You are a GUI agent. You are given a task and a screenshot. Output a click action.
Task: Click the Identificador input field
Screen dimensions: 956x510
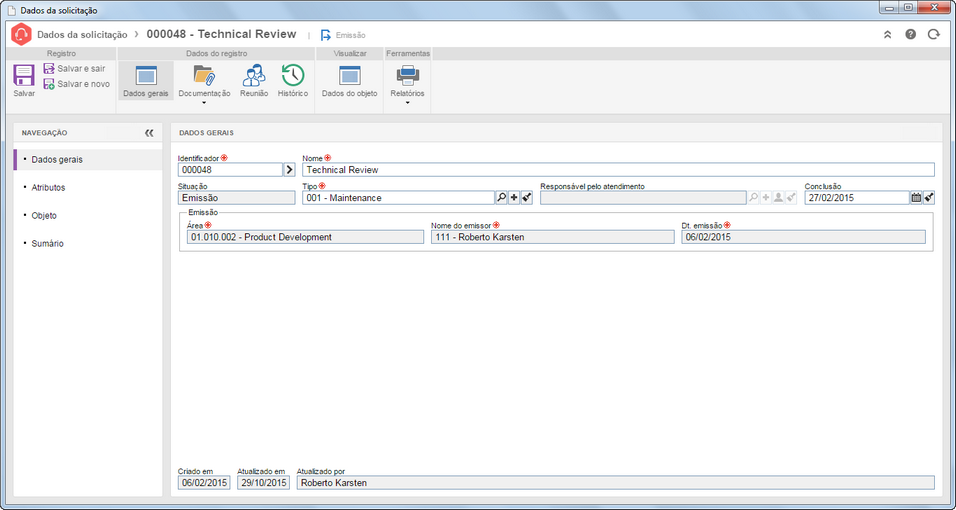(230, 170)
